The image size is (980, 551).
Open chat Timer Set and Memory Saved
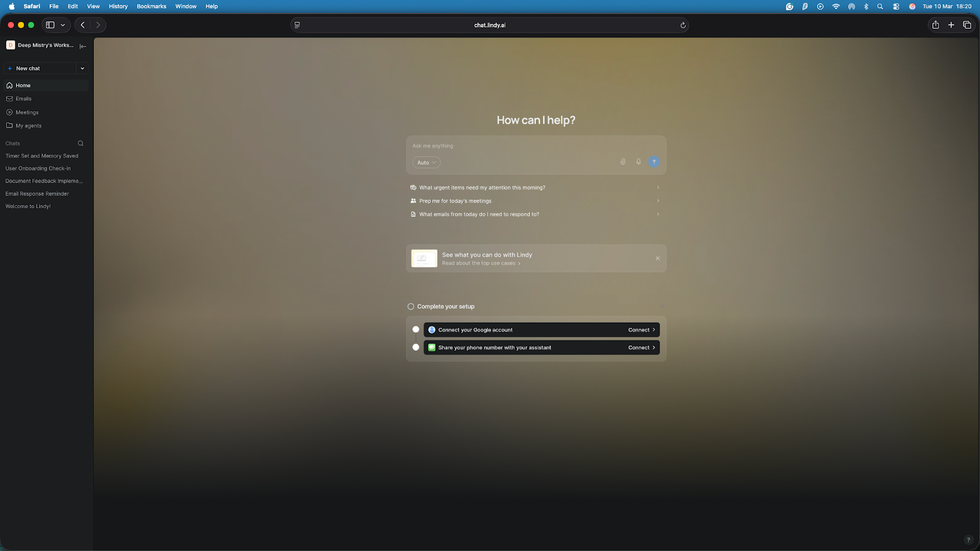[42, 156]
